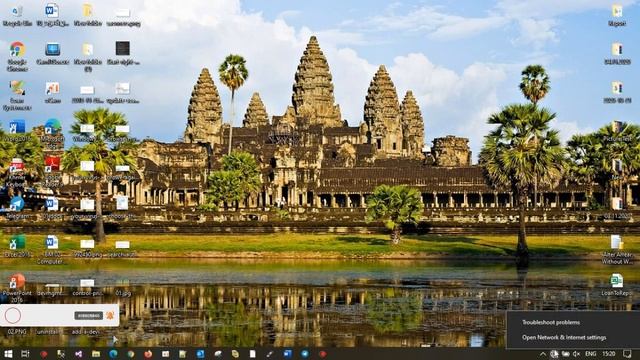Open the notification Action Center
Image resolution: width=640 pixels, height=360 pixels.
coord(627,354)
